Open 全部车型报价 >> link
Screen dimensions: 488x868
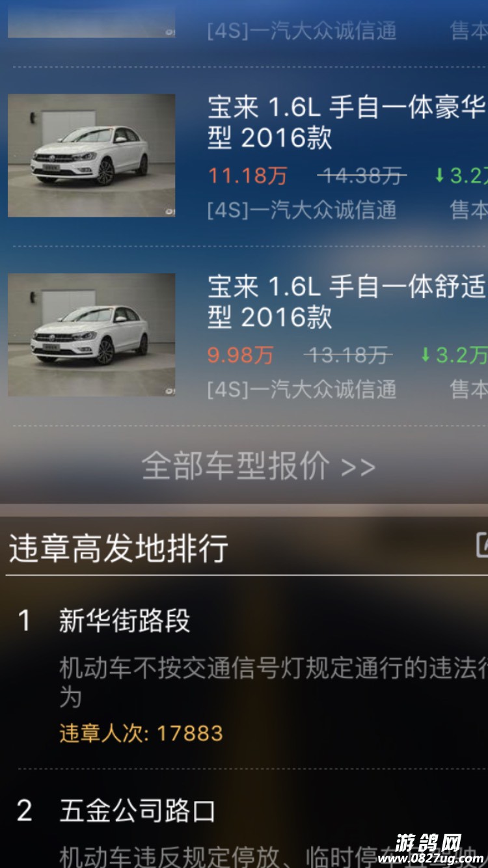[258, 466]
